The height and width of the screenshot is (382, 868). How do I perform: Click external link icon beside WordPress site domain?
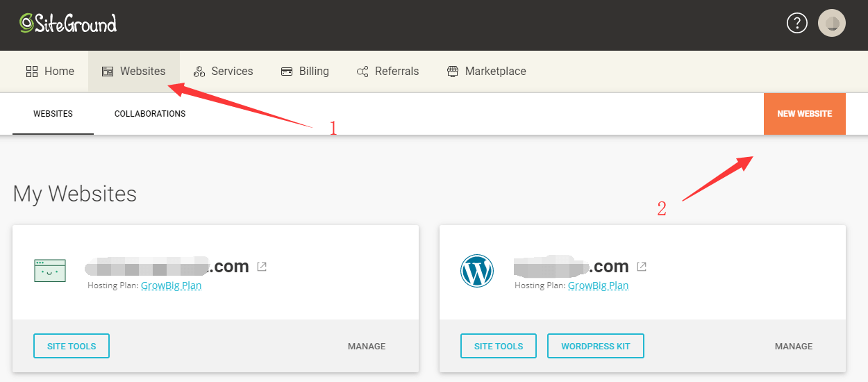tap(642, 267)
